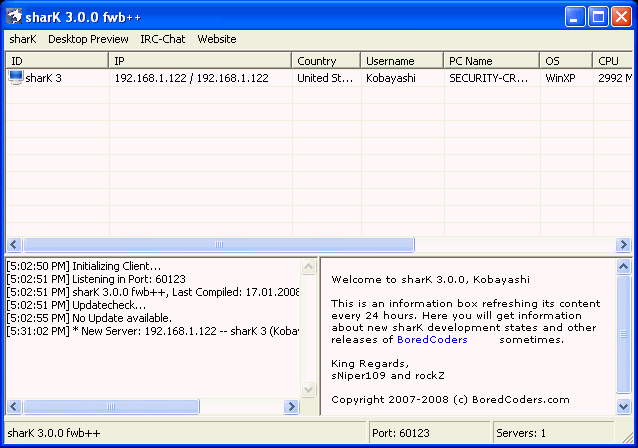
Task: Sort by the IP column header
Action: coord(200,61)
